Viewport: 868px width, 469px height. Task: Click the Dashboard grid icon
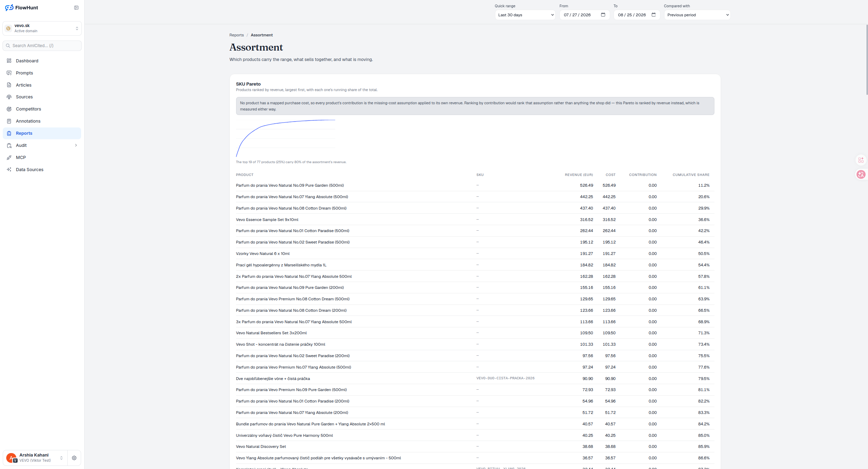point(9,61)
